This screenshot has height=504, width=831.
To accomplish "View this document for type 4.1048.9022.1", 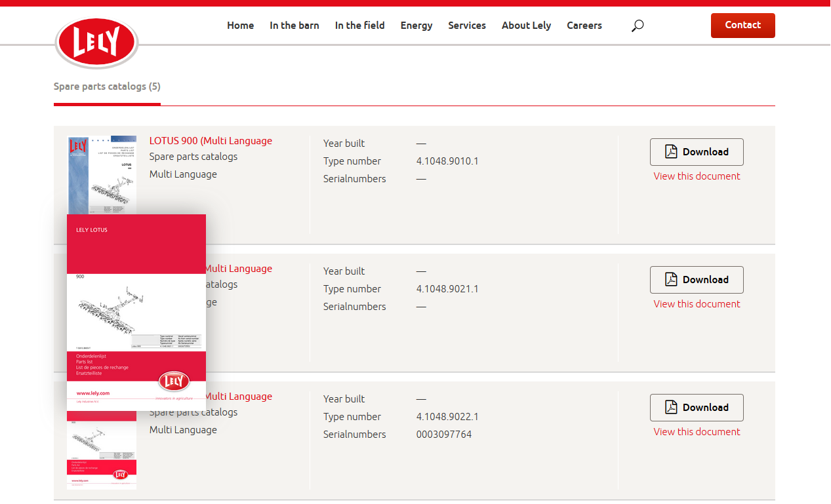I will (x=697, y=432).
